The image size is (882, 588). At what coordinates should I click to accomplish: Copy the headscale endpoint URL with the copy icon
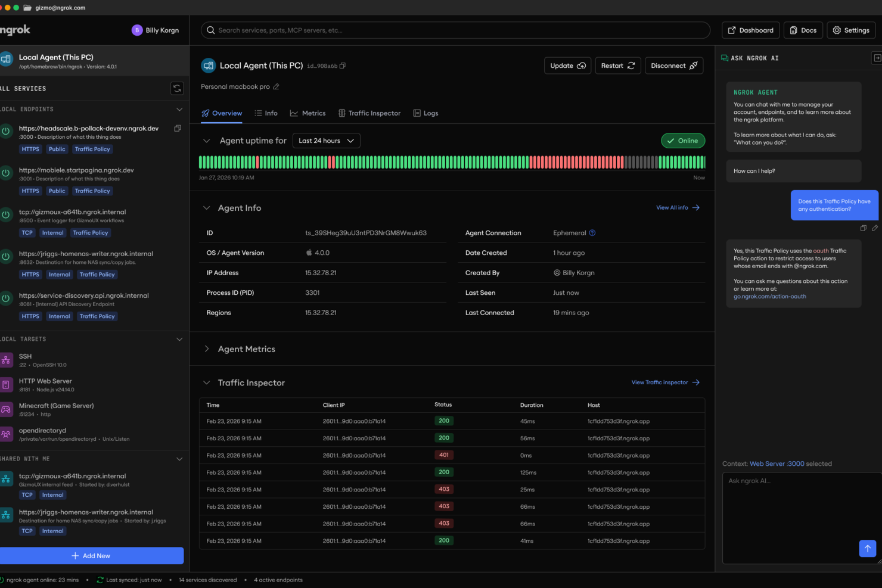pyautogui.click(x=178, y=128)
